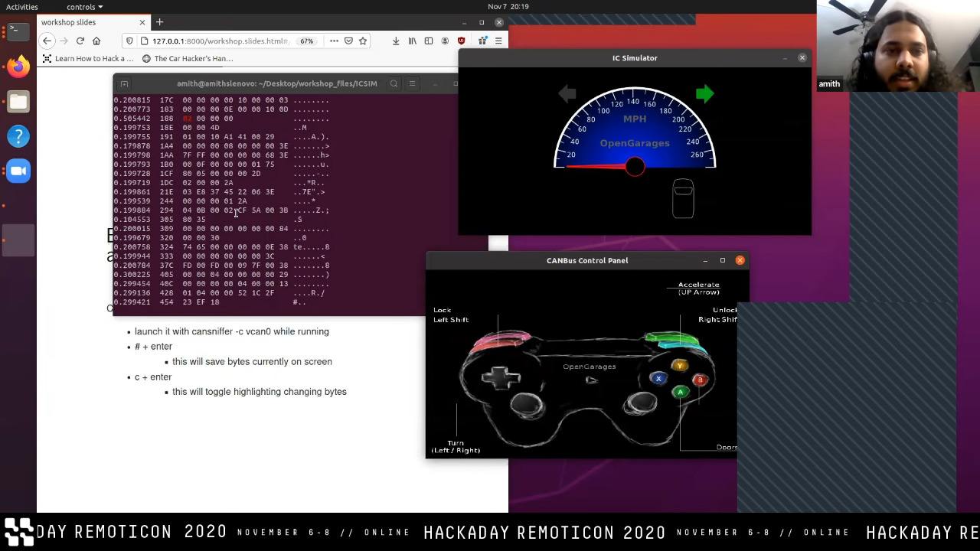Click the terminal search icon
The width and height of the screenshot is (980, 551).
click(x=394, y=83)
